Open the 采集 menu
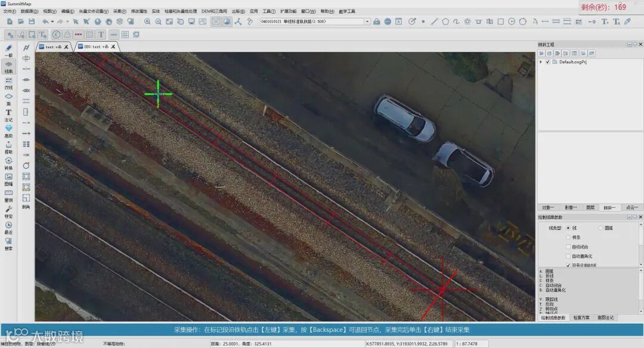 pos(119,11)
